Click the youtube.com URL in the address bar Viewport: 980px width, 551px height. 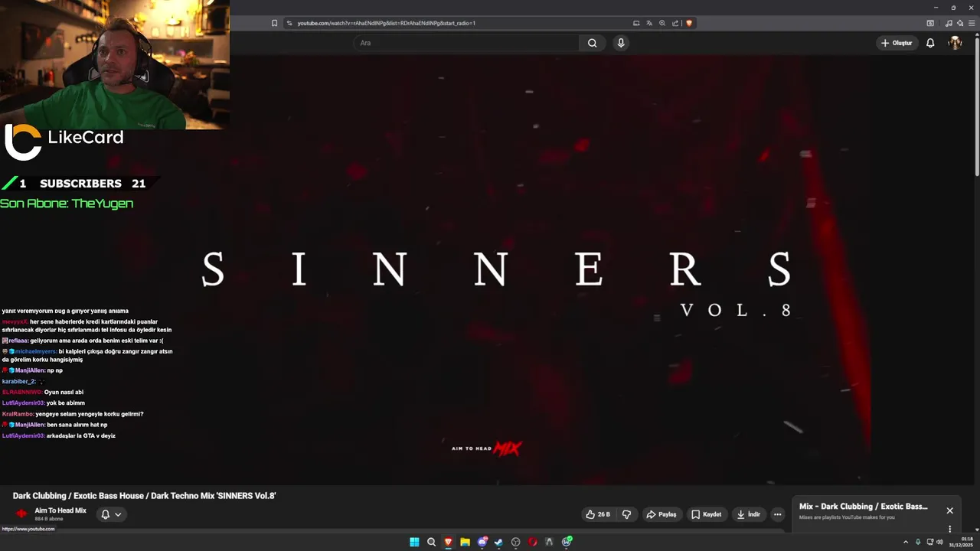pos(386,23)
